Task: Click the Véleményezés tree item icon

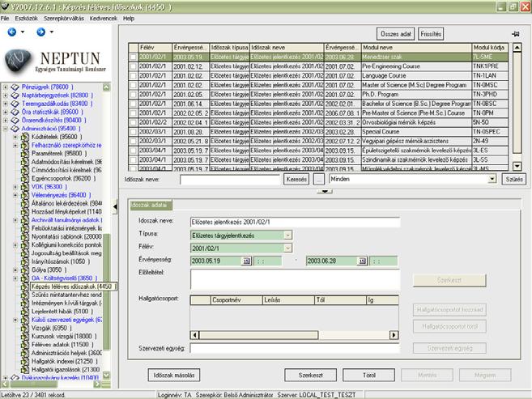Action: pyautogui.click(x=25, y=195)
